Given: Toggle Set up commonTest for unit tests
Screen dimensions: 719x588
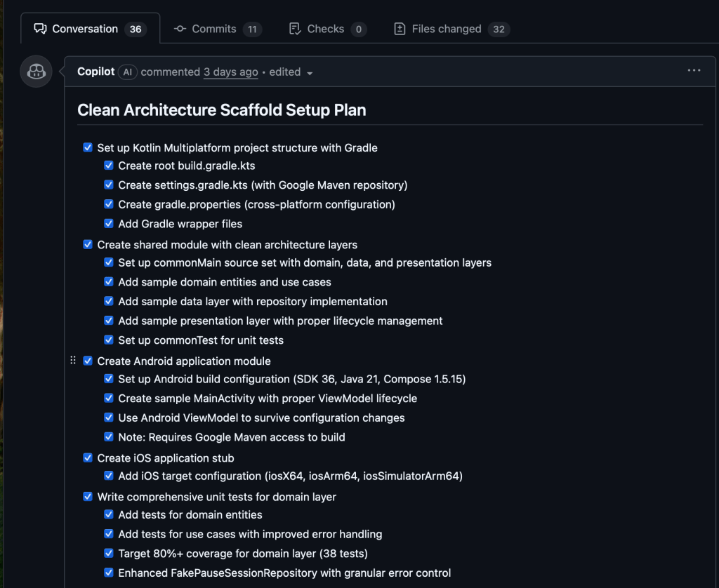Looking at the screenshot, I should [109, 340].
